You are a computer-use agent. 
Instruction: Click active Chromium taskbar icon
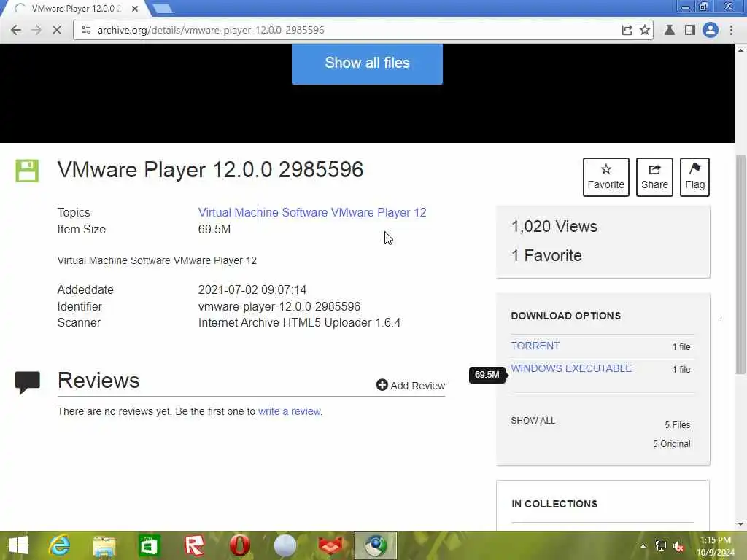coord(376,545)
